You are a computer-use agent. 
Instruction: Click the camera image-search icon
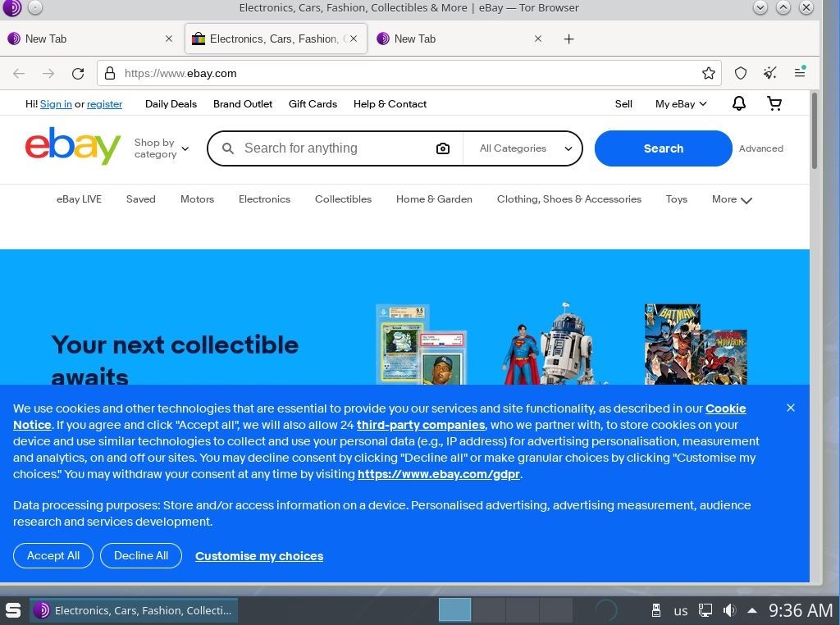tap(442, 148)
